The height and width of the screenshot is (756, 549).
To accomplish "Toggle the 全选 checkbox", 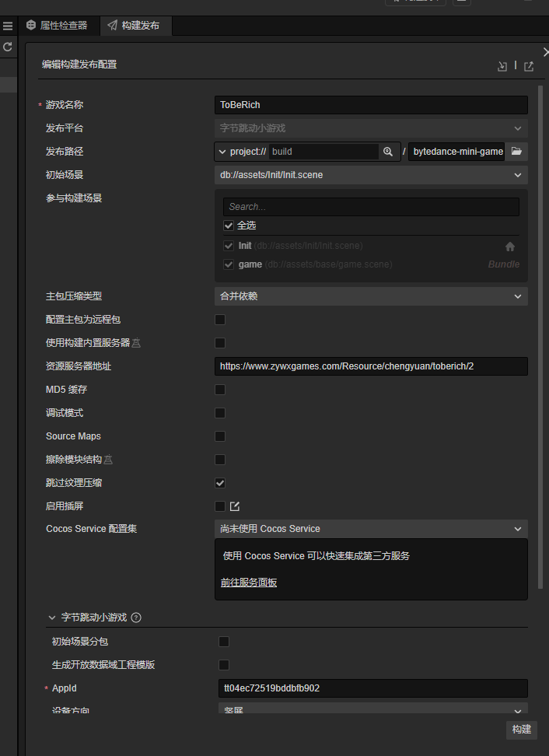I will (229, 225).
